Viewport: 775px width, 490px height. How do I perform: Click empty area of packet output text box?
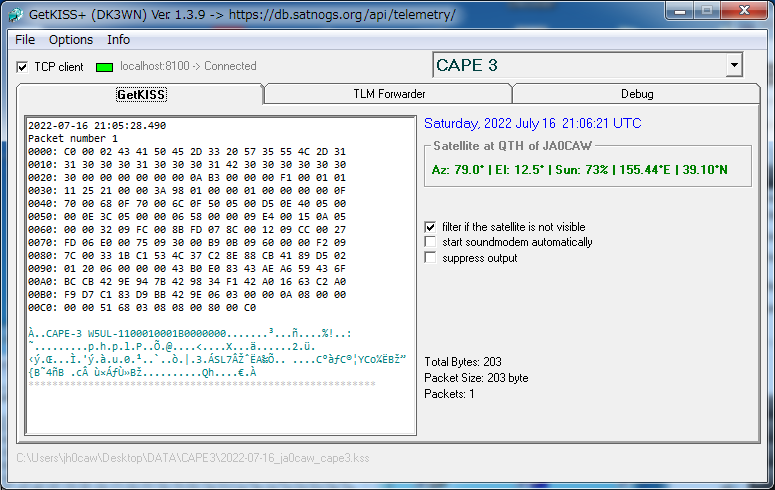coord(221,410)
